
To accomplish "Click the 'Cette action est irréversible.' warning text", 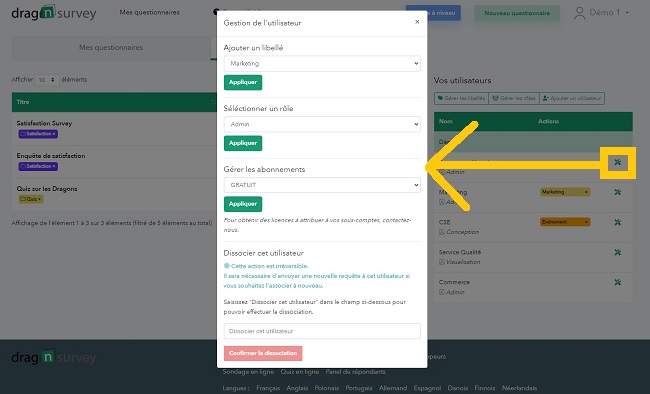I will coord(269,266).
